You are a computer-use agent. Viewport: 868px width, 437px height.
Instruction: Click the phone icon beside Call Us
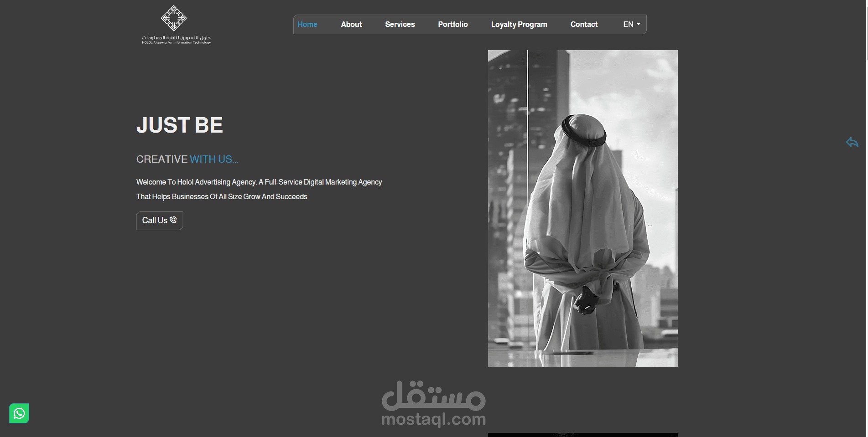click(173, 220)
